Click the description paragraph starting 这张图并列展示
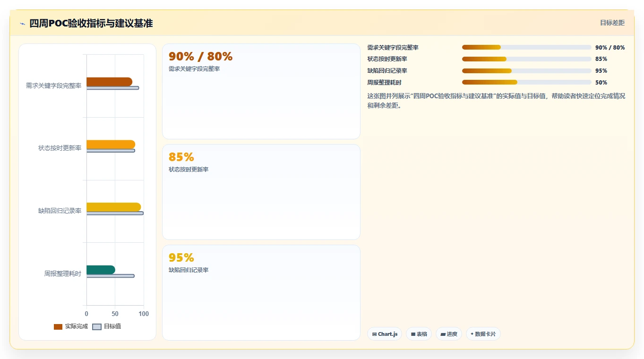The width and height of the screenshot is (644, 359). (x=496, y=101)
